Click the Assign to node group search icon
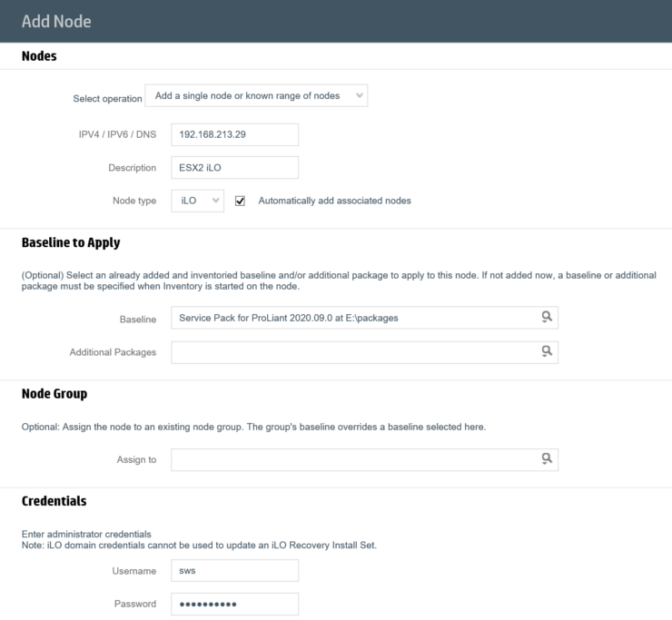Image resolution: width=672 pixels, height=620 pixels. click(547, 459)
